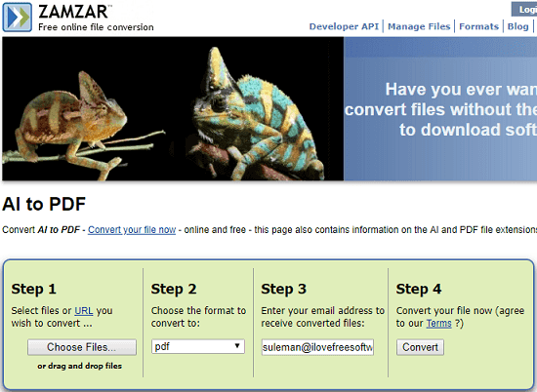Click the Login button at top right
Viewport: 537px width, 392px height.
[x=524, y=9]
